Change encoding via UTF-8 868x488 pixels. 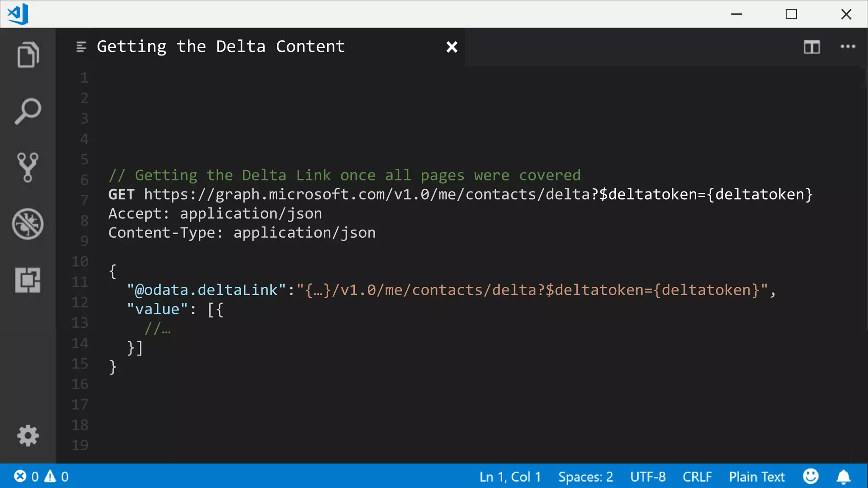coord(648,477)
